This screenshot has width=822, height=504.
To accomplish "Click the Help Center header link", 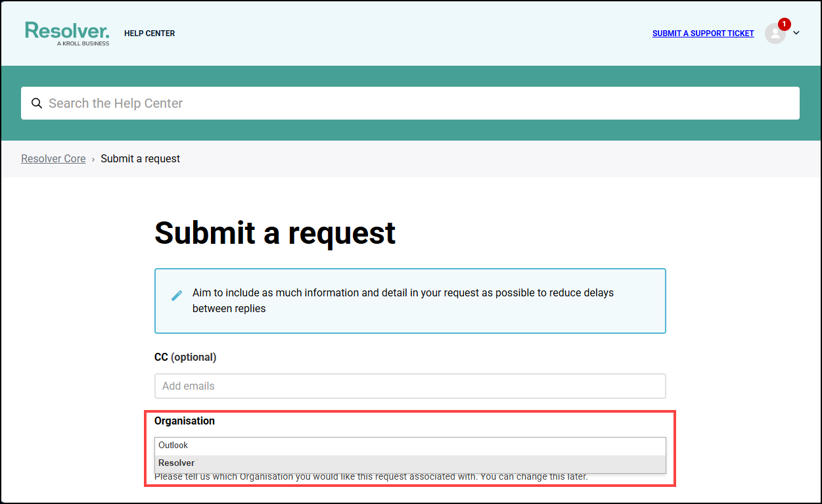I will tap(150, 34).
